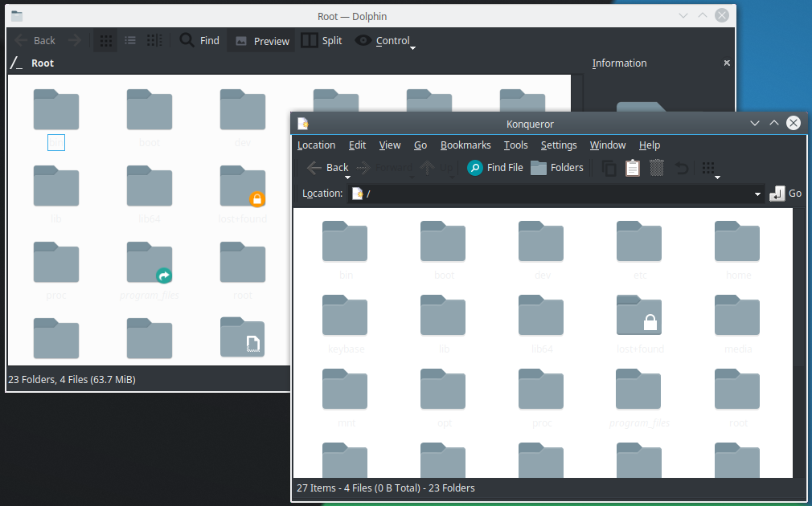
Task: Open Find in Dolphin toolbar
Action: click(x=199, y=40)
